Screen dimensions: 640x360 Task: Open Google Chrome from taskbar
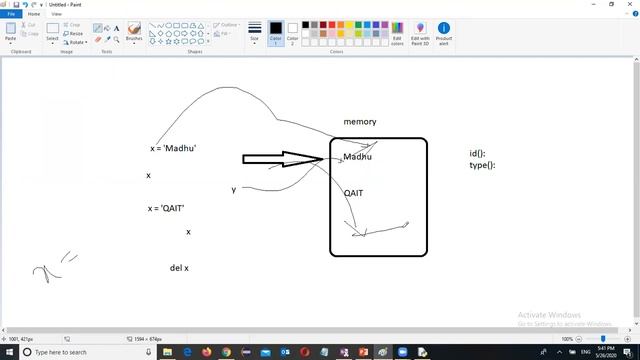tap(226, 352)
